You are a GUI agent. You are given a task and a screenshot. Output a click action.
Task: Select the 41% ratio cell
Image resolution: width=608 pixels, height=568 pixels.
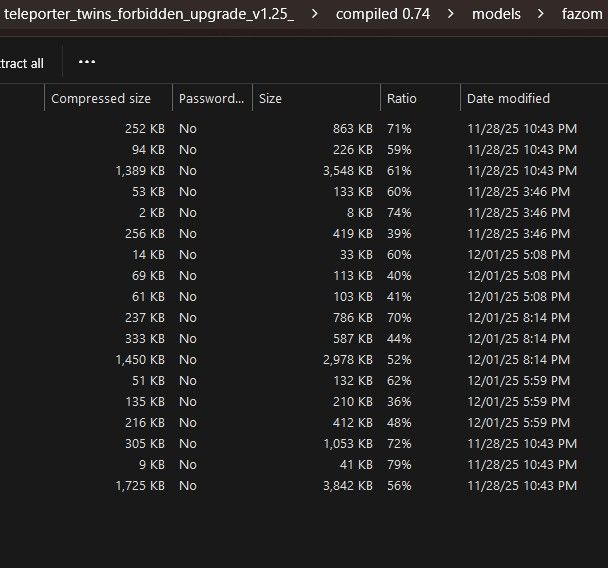coord(399,297)
